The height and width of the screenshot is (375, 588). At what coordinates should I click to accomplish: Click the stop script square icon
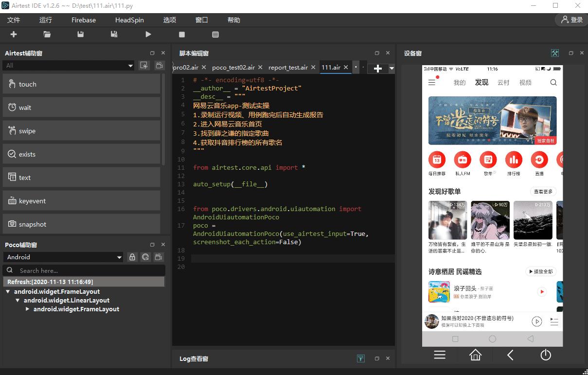(182, 35)
